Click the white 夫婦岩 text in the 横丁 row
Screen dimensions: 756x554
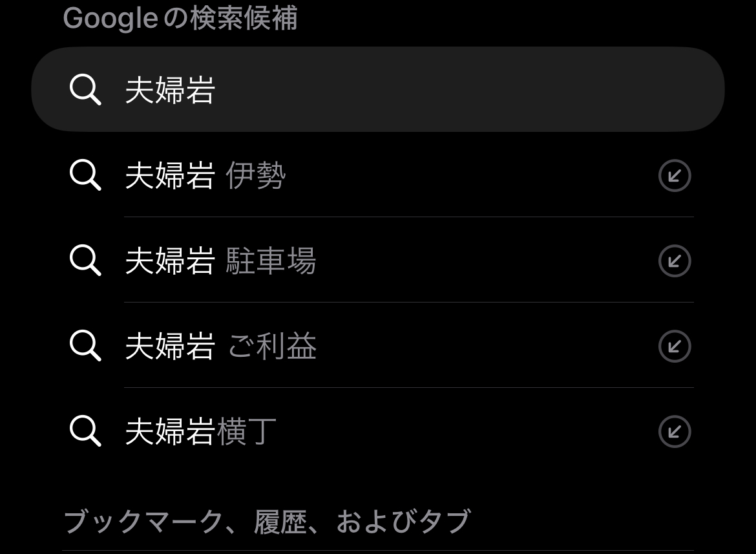(170, 431)
